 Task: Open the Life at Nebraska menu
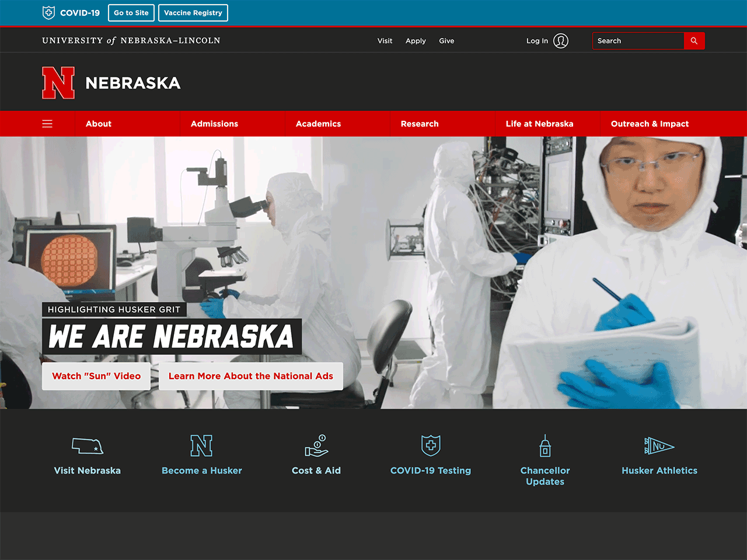click(539, 124)
